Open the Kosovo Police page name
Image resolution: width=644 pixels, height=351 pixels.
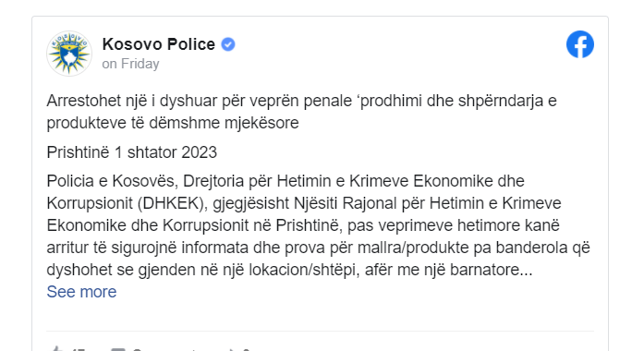click(159, 44)
